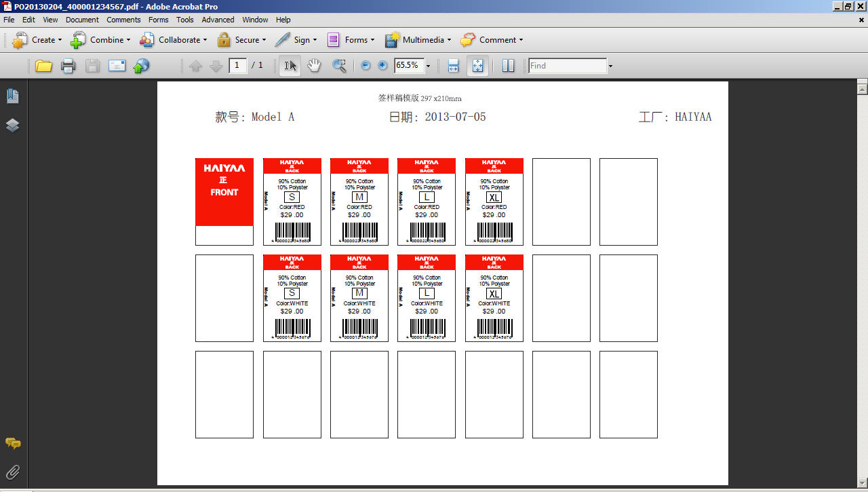
Task: Open the Collaborate menu
Action: click(174, 40)
